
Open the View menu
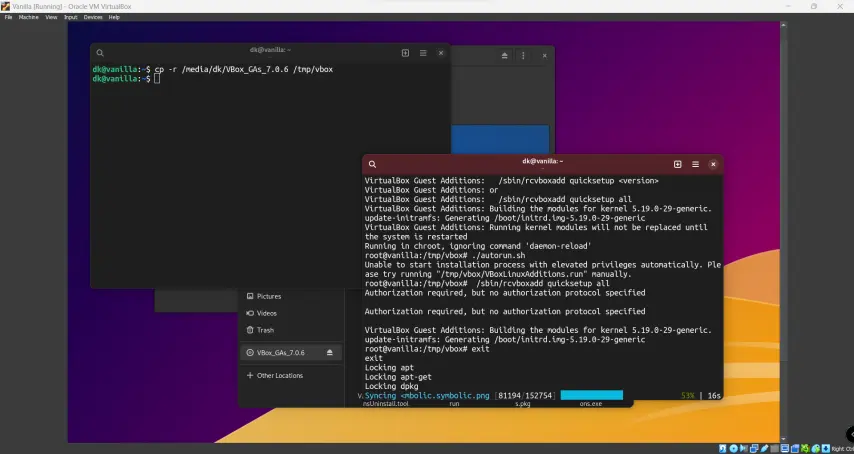[x=51, y=17]
